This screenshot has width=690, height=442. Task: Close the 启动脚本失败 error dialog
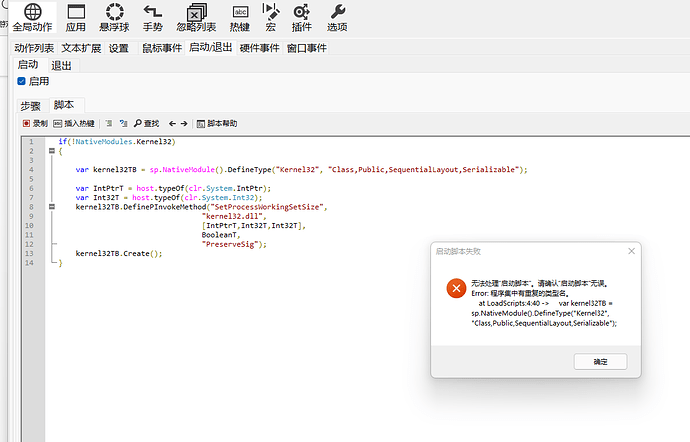pyautogui.click(x=631, y=251)
